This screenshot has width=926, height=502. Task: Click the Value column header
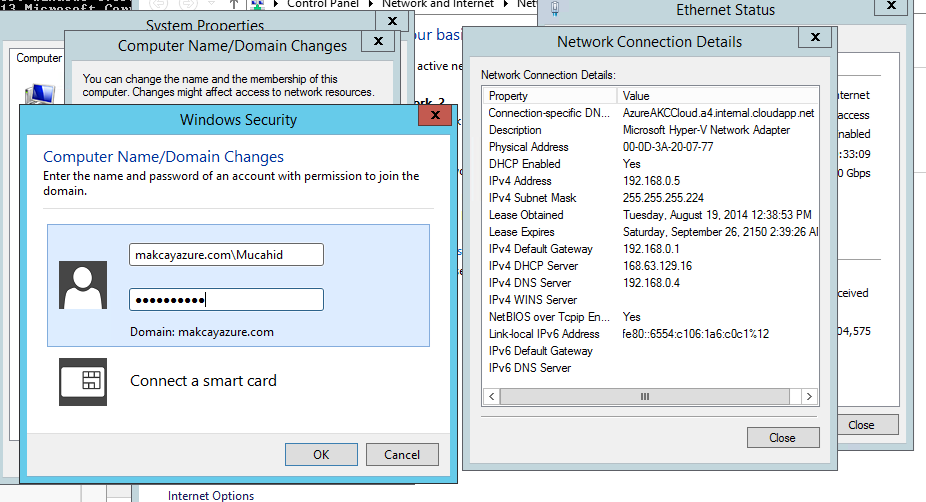click(x=718, y=96)
